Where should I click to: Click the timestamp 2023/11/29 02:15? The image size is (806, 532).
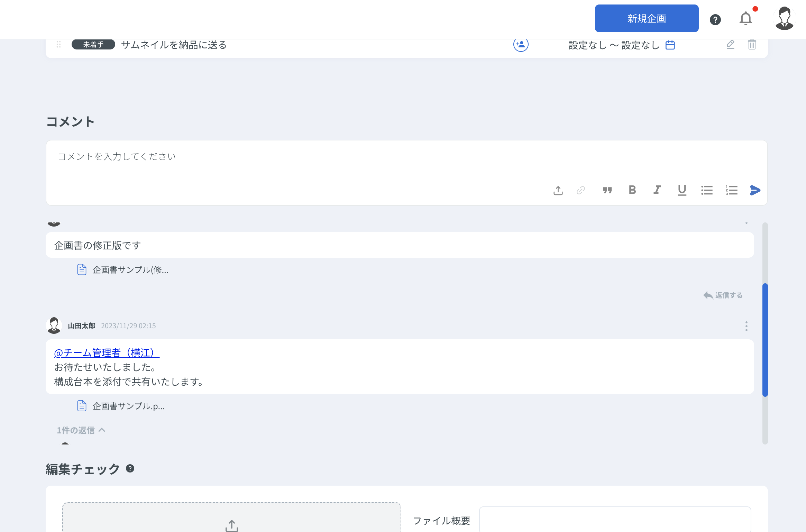coord(128,326)
